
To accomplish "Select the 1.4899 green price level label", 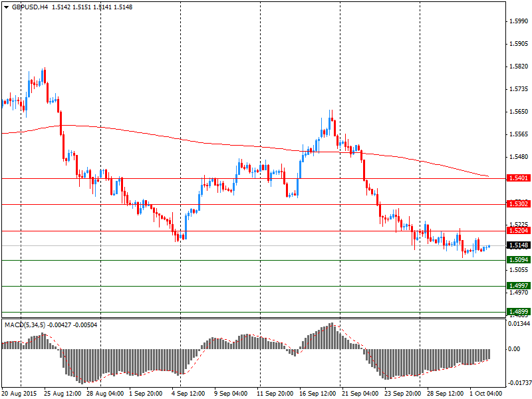I will coord(518,311).
